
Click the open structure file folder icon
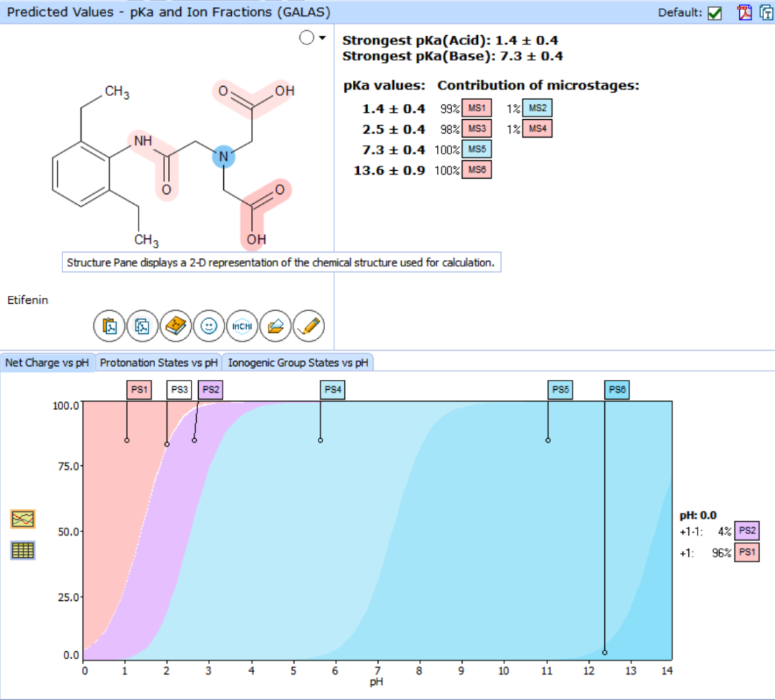(x=276, y=326)
